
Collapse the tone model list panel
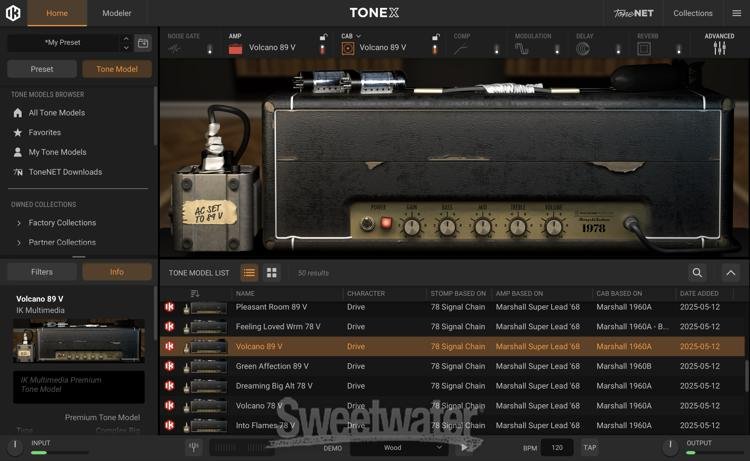[x=730, y=273]
